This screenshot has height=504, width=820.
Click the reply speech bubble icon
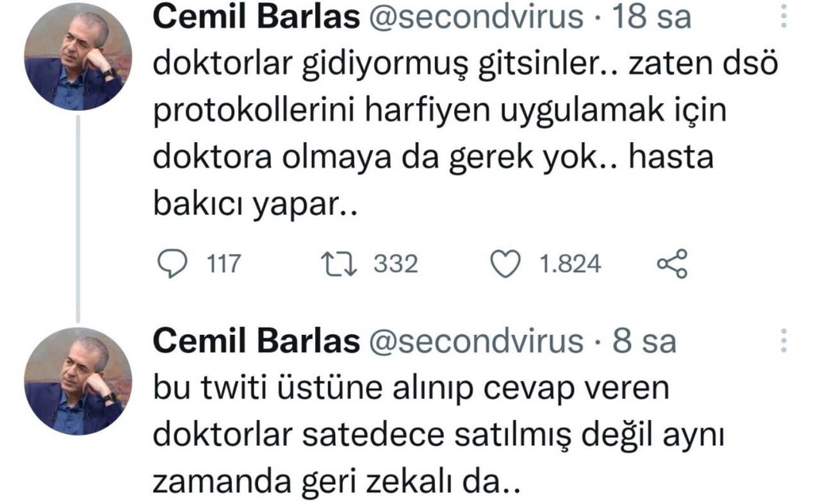pyautogui.click(x=171, y=264)
